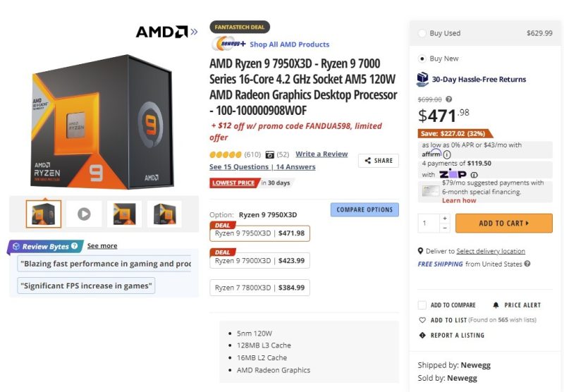Image resolution: width=564 pixels, height=392 pixels.
Task: Open the Write a Review link
Action: coord(321,154)
